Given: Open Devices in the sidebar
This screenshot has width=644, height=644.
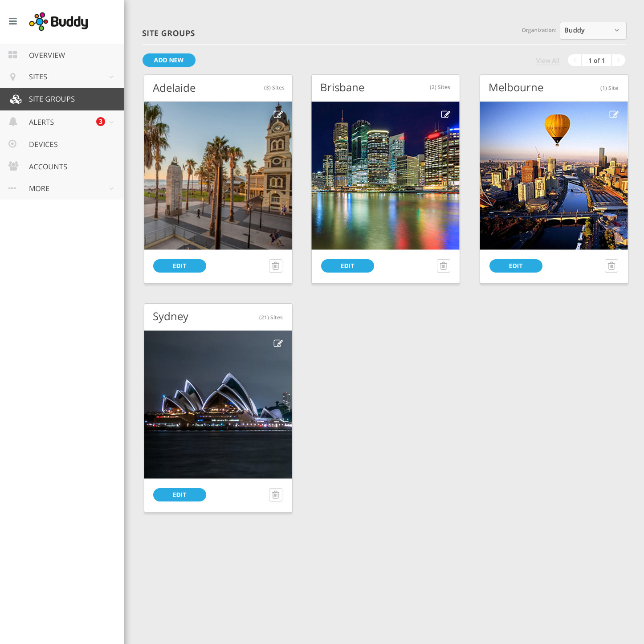Looking at the screenshot, I should tap(62, 144).
